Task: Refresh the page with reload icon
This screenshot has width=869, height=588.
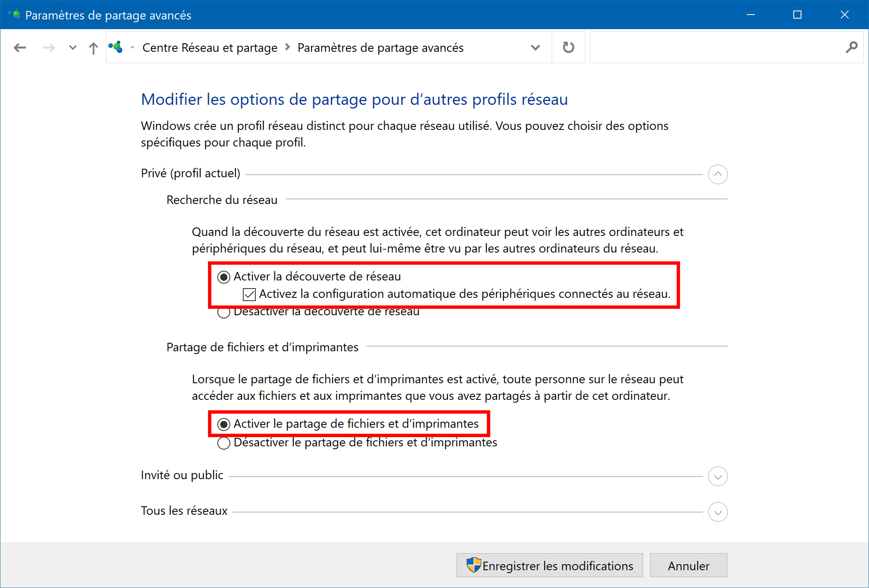Action: pos(568,47)
